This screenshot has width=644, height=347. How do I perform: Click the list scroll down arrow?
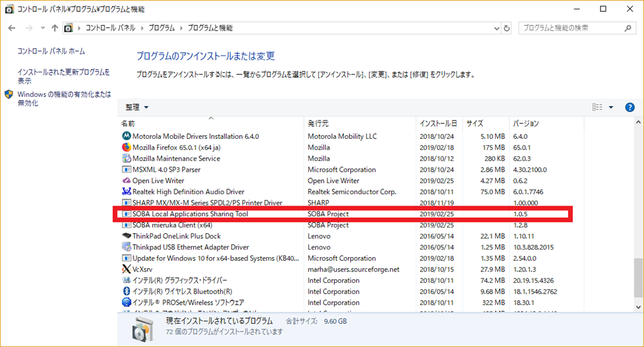[x=638, y=307]
